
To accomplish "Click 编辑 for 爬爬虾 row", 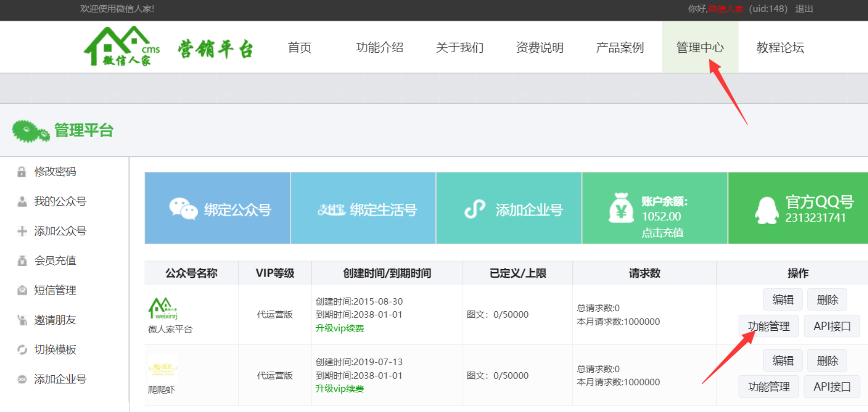I will [783, 361].
